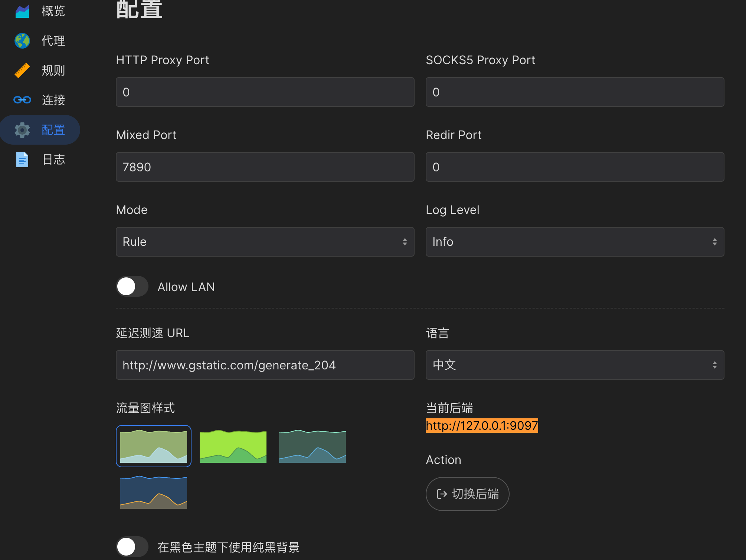This screenshot has width=746, height=560.
Task: Click the document logs icon
Action: coord(22,159)
